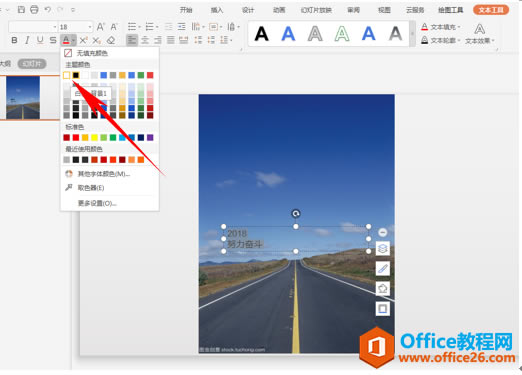Open the font name dropdown arrow
The image size is (522, 375).
click(55, 27)
